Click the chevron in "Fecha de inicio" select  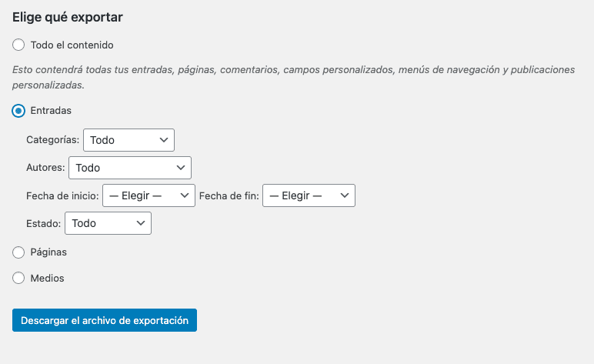click(x=185, y=195)
